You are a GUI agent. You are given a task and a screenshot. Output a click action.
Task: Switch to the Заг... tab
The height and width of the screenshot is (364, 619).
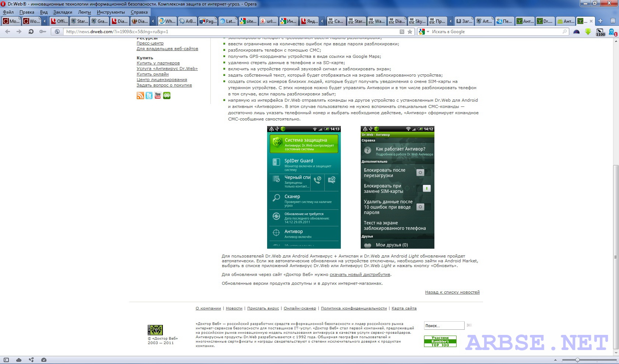pyautogui.click(x=464, y=21)
